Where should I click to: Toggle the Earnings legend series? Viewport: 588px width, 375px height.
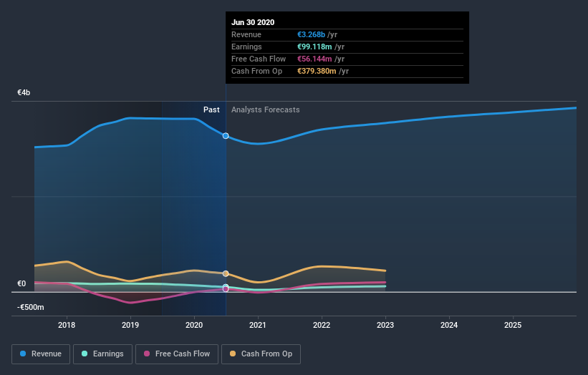pos(102,354)
